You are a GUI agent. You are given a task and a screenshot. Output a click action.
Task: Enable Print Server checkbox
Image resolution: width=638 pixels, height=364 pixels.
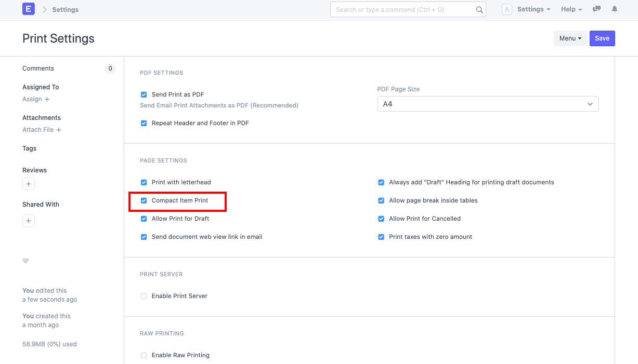(x=144, y=296)
